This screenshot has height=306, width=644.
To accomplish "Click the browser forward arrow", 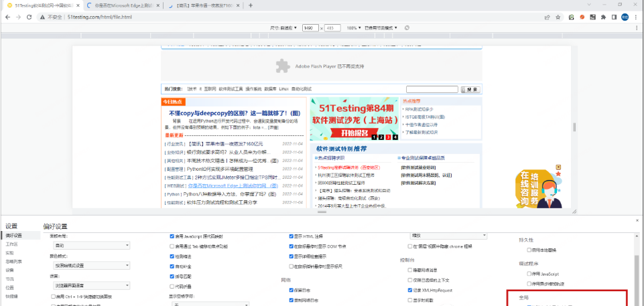I will coord(18,17).
